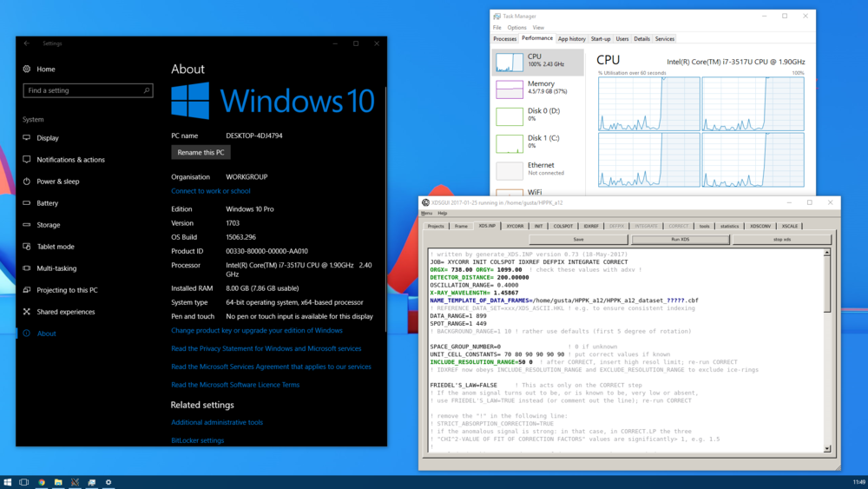Image resolution: width=868 pixels, height=489 pixels.
Task: Select Ethernet in performance list
Action: (x=537, y=170)
